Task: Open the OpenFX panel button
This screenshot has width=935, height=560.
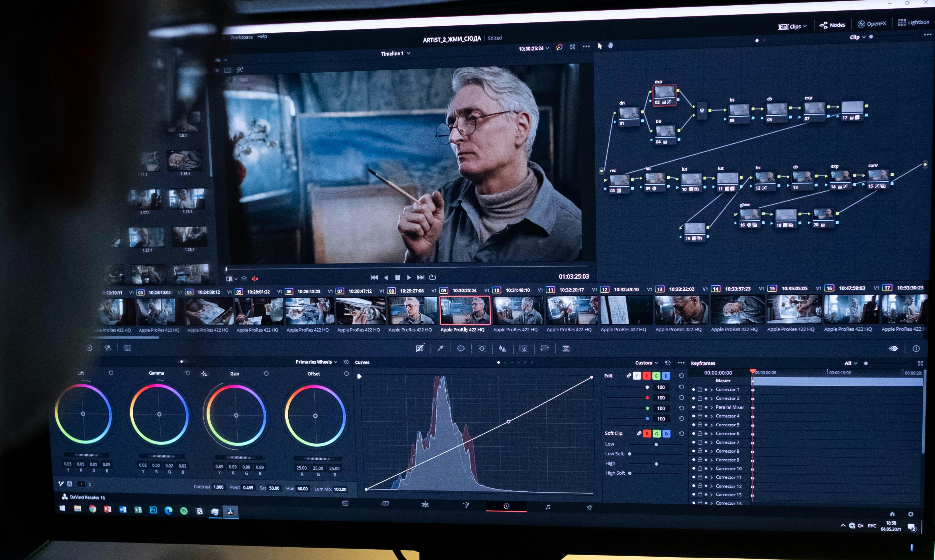Action: click(872, 23)
